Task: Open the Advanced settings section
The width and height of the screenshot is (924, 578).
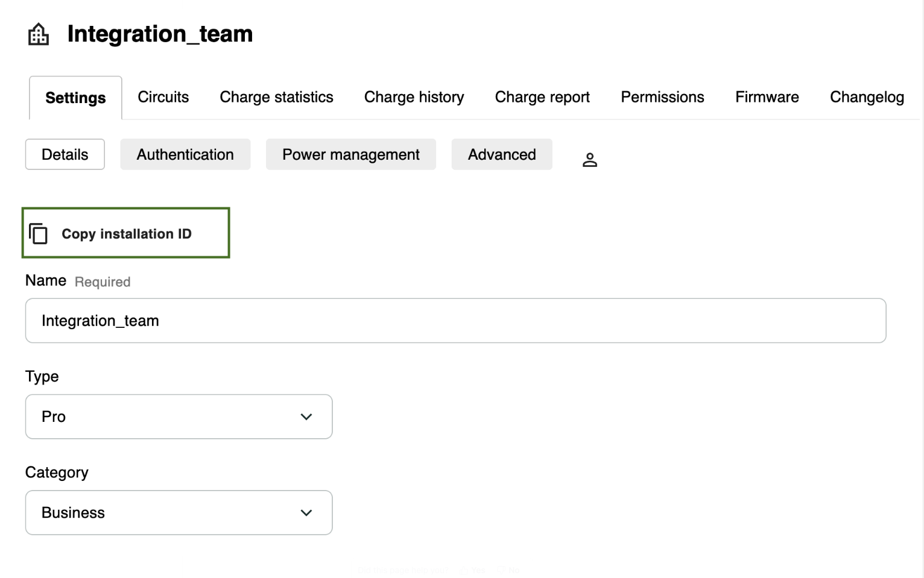Action: click(501, 154)
